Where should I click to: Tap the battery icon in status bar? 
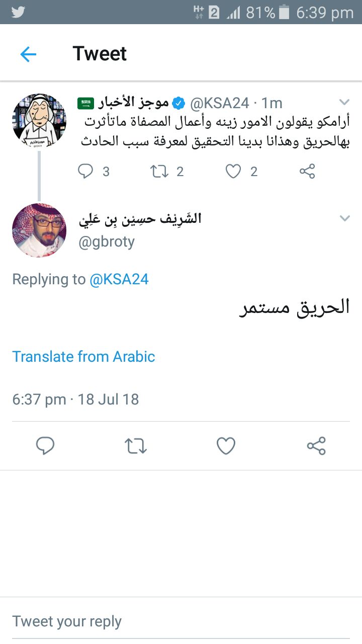[284, 13]
